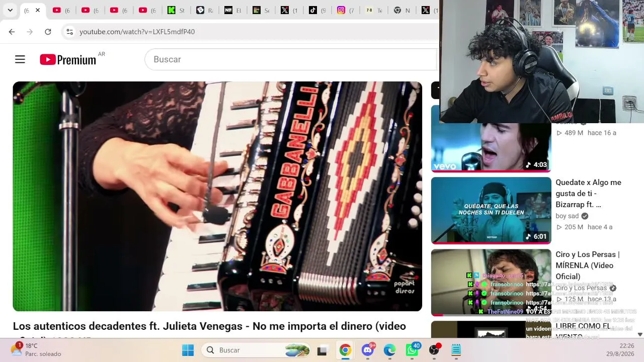Open the tab search chevron in Chrome
Image resolution: width=644 pixels, height=362 pixels.
click(10, 10)
